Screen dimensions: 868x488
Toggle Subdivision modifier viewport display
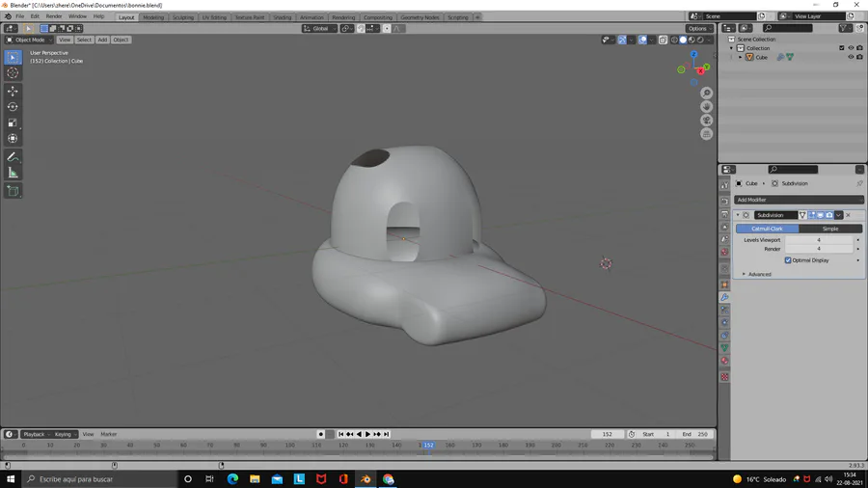coord(821,215)
